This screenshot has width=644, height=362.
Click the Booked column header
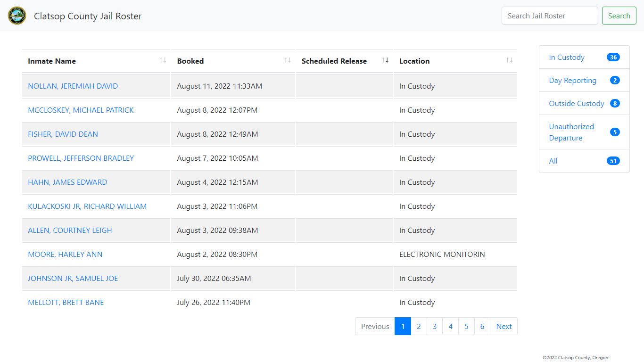click(x=233, y=61)
